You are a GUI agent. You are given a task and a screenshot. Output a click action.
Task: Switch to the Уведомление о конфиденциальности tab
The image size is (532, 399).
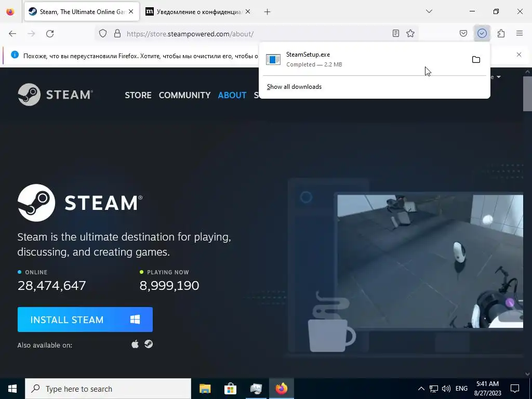point(198,11)
